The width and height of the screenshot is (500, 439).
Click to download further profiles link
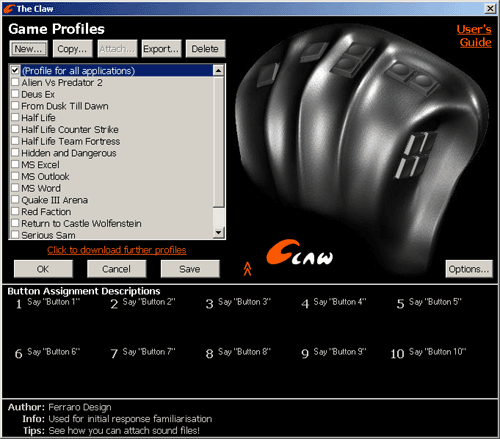tap(117, 250)
